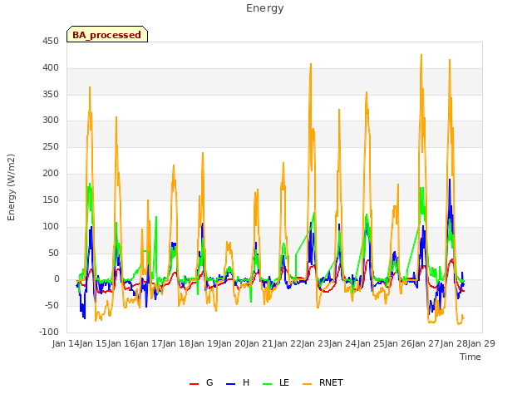Click the Jan 23 x-axis date label

pos(316,343)
